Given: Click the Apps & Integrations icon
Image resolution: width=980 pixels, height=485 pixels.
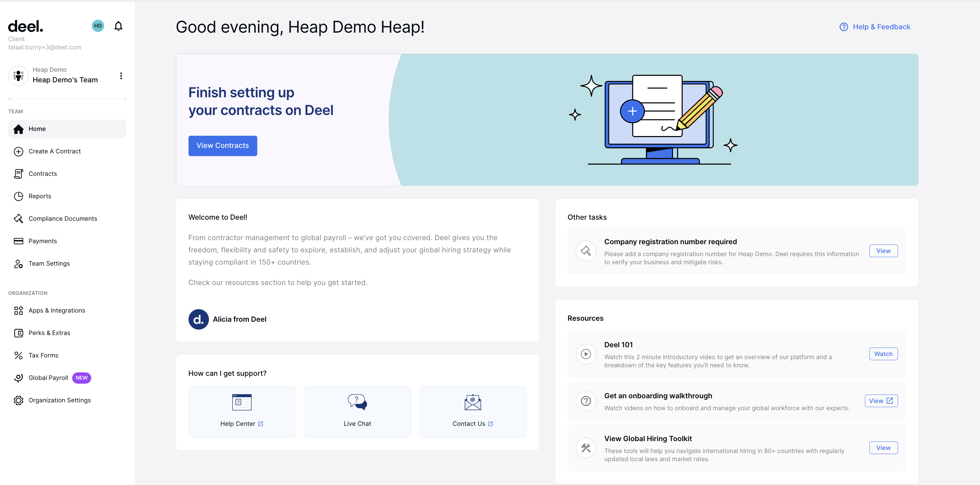Looking at the screenshot, I should coord(18,311).
